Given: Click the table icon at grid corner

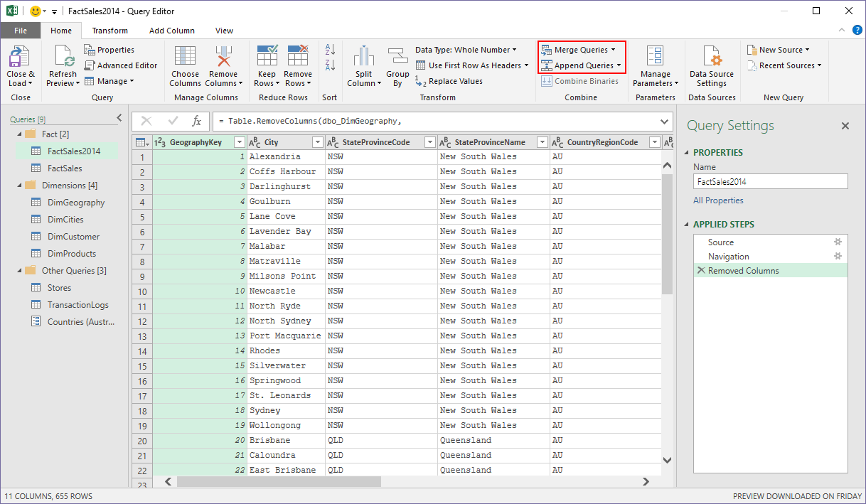Looking at the screenshot, I should pyautogui.click(x=141, y=142).
